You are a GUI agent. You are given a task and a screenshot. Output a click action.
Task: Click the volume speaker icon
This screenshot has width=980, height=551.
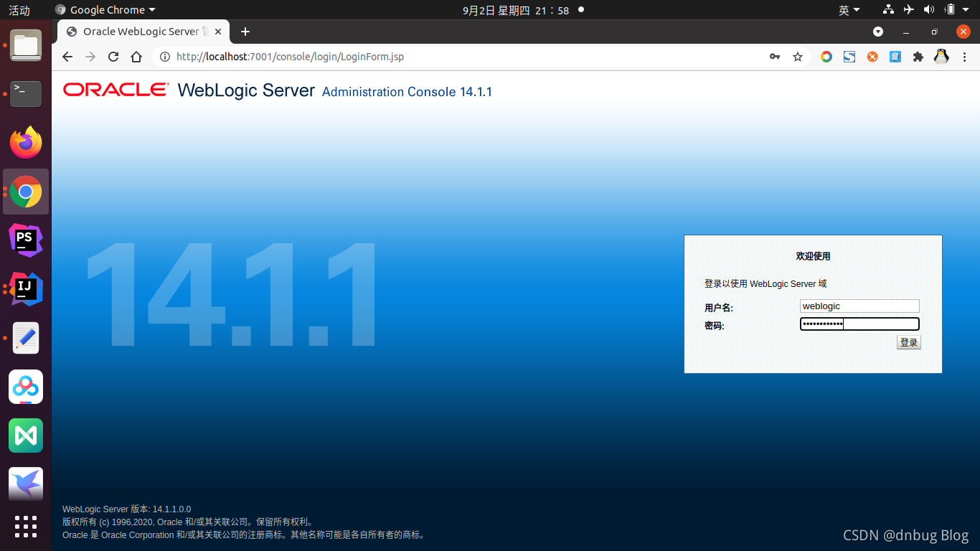929,9
